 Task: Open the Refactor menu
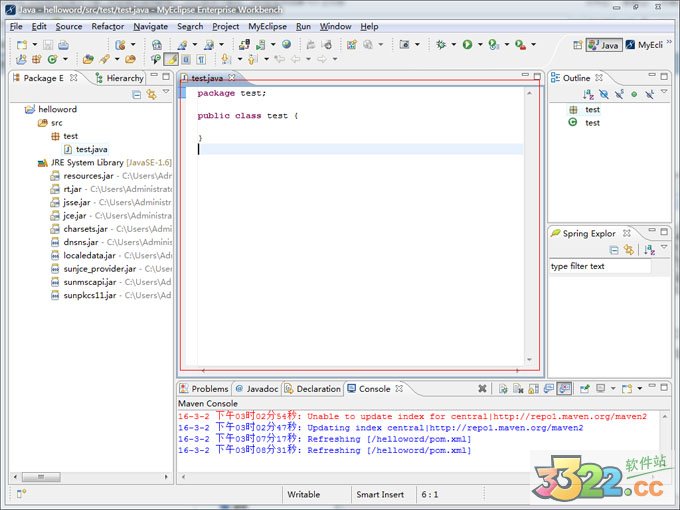point(108,26)
